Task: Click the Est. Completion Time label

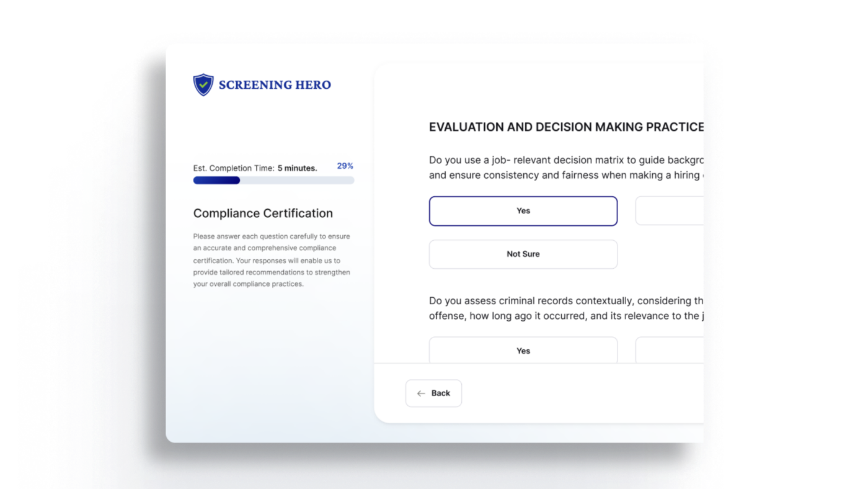Action: 234,168
